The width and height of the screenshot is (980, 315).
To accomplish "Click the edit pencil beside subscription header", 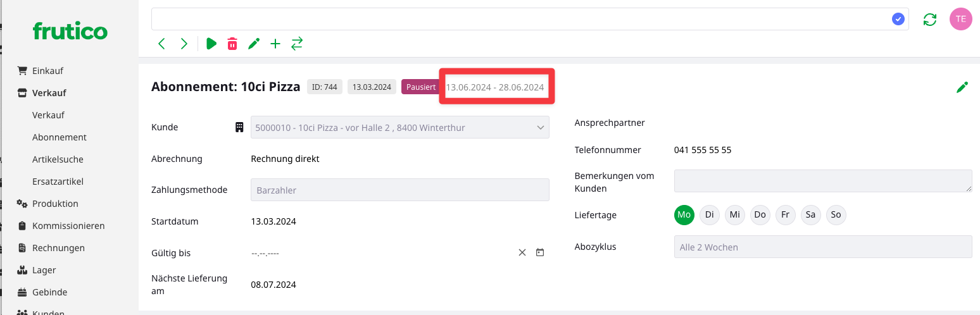I will pos(962,87).
